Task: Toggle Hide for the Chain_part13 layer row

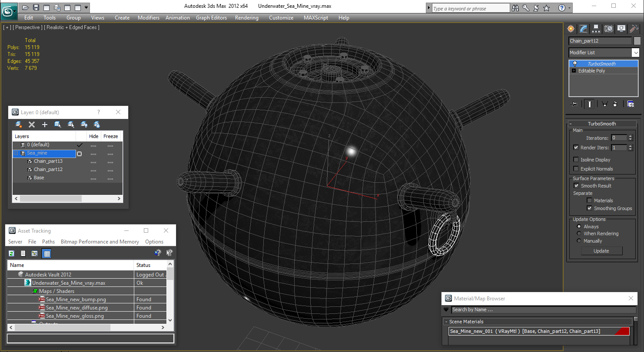Action: [93, 162]
